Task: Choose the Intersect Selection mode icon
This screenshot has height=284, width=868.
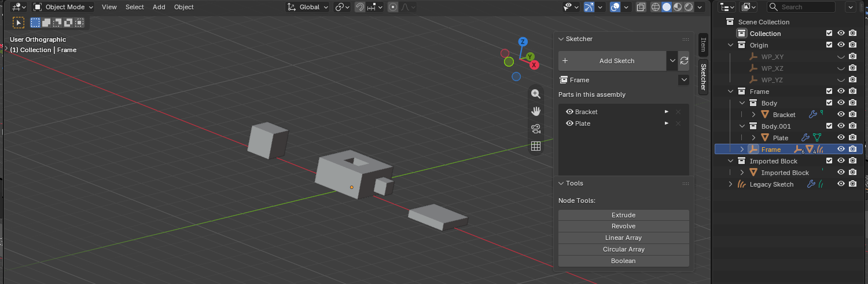Action: pos(79,23)
